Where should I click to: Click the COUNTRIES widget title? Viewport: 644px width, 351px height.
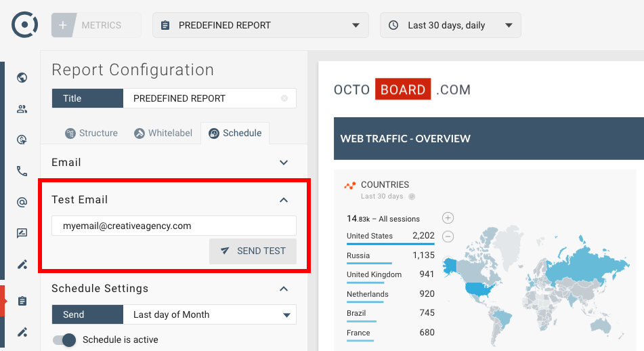click(385, 184)
